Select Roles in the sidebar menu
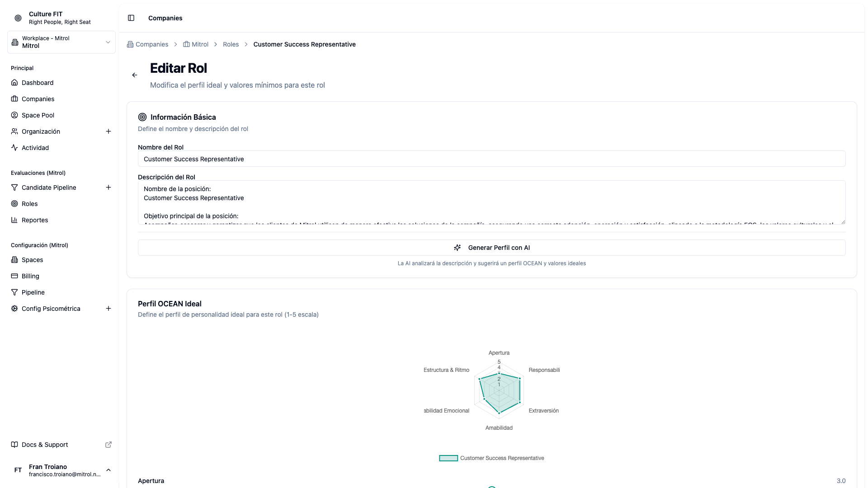The image size is (868, 488). tap(30, 204)
